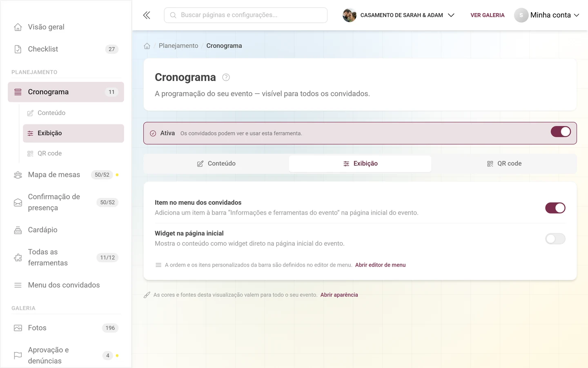Click the Cardápio cake icon
Screen dimensions: 588x368
click(18, 230)
